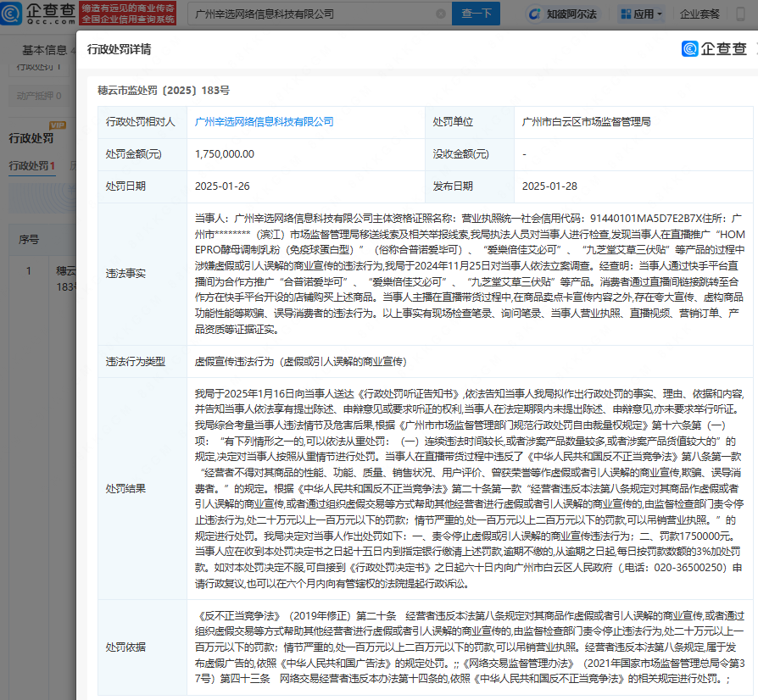
Task: Click the 违法事实 paragraph starting with 当事人
Action: tap(470, 274)
